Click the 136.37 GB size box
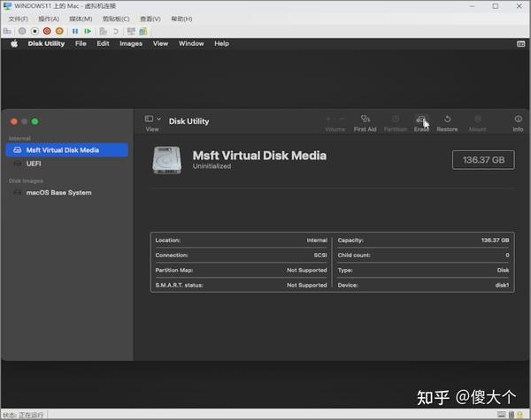 (x=483, y=160)
